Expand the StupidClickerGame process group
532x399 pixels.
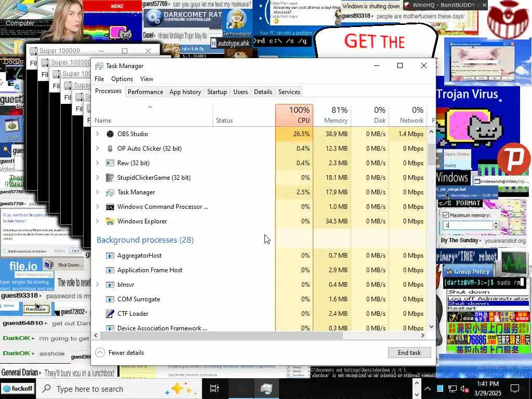tap(98, 178)
